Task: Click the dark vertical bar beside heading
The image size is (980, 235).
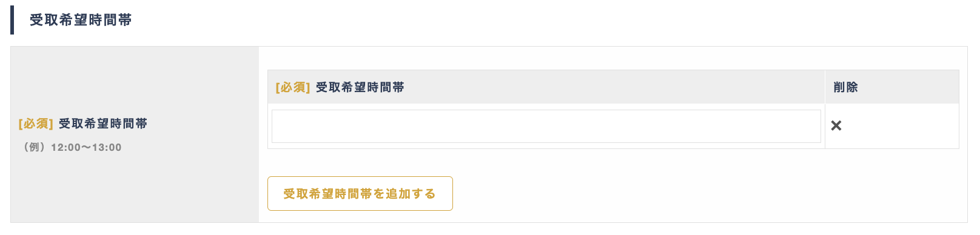Action: [x=12, y=20]
